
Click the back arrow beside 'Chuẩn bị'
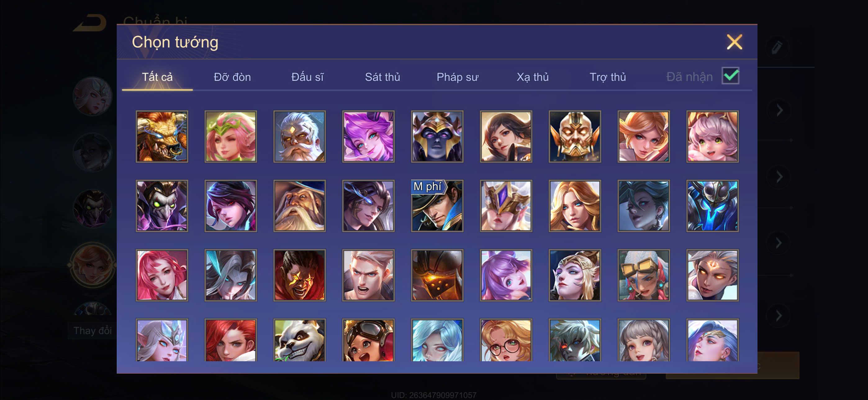pos(90,23)
